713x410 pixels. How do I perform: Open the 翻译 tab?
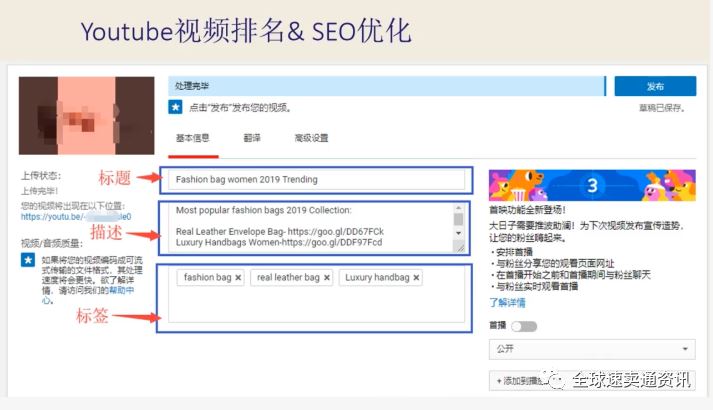(252, 138)
